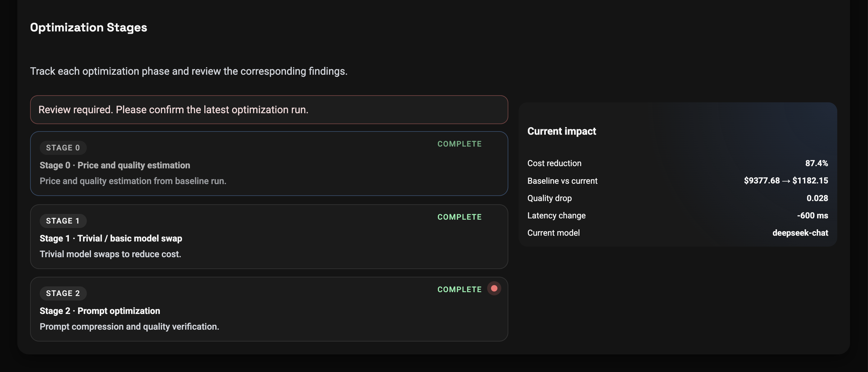Select the STAGE 0 pill label
Screen dimensions: 868x372
coord(63,148)
